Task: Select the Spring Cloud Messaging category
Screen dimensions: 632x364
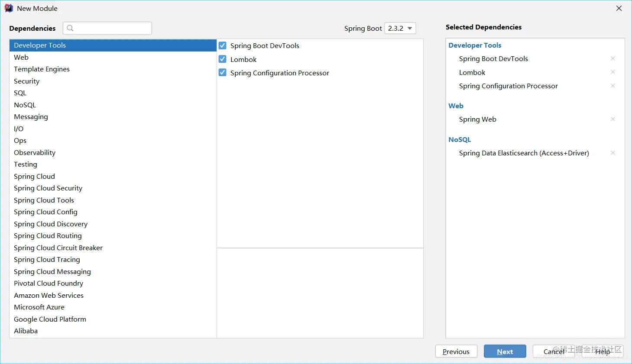Action: coord(113,271)
